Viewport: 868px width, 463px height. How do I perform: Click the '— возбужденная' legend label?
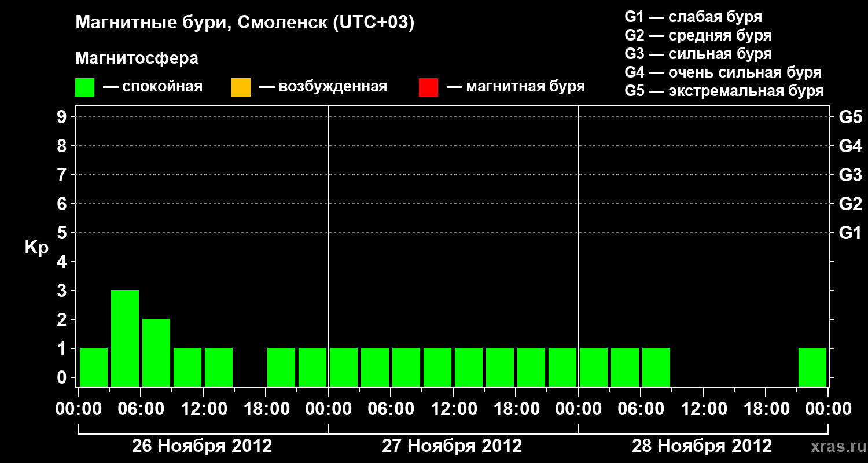(323, 87)
